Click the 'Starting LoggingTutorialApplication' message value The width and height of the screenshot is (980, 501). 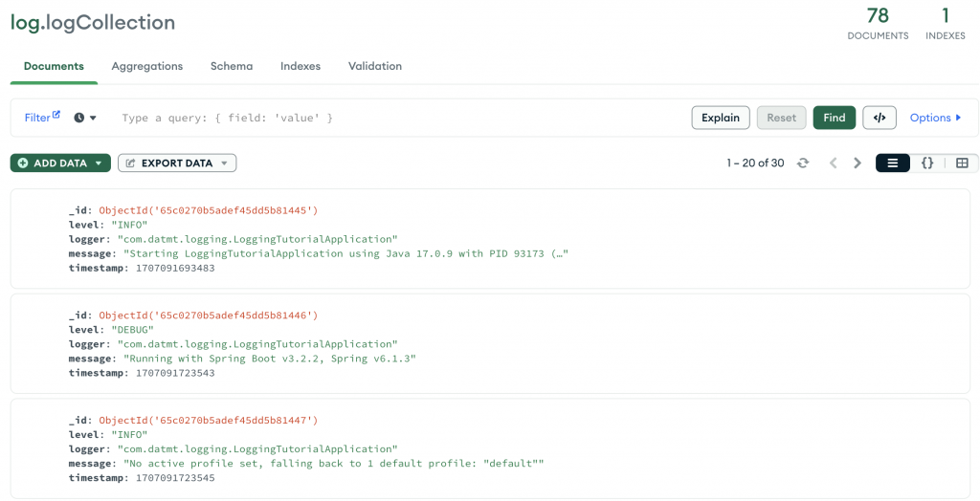(x=345, y=253)
